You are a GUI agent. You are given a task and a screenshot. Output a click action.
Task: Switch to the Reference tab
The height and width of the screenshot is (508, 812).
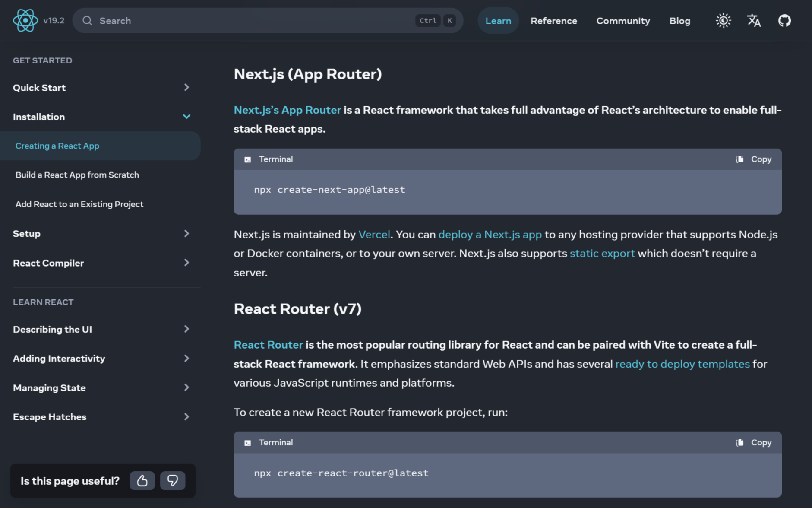coord(553,21)
